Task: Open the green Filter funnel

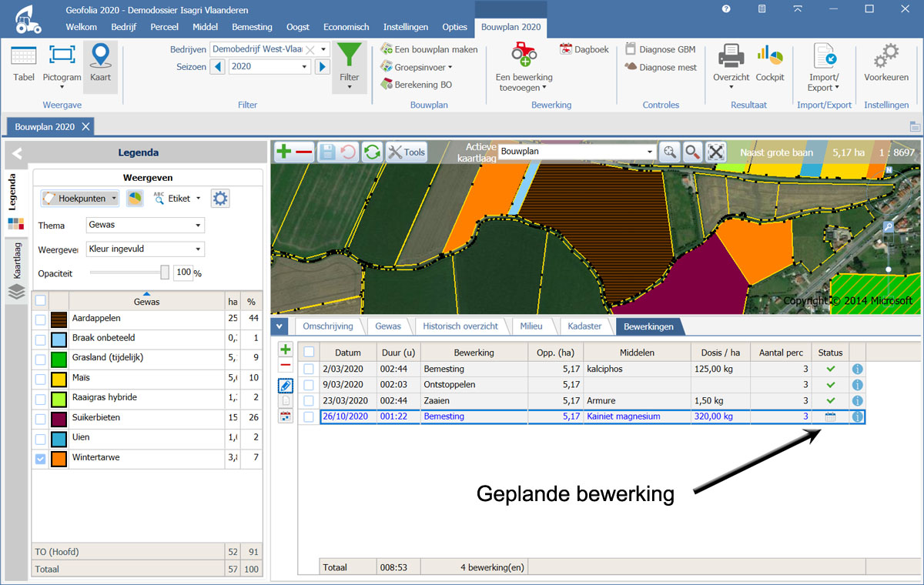Action: 350,67
